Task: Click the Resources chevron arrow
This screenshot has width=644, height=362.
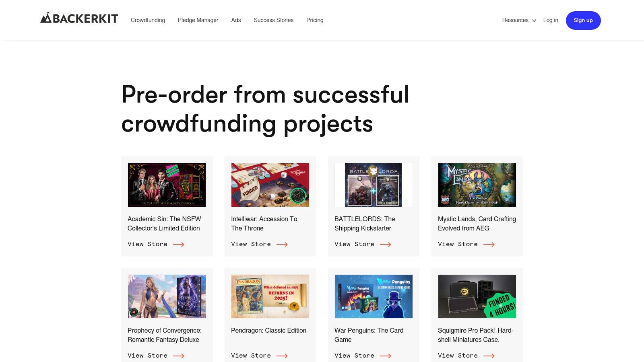Action: (x=534, y=21)
